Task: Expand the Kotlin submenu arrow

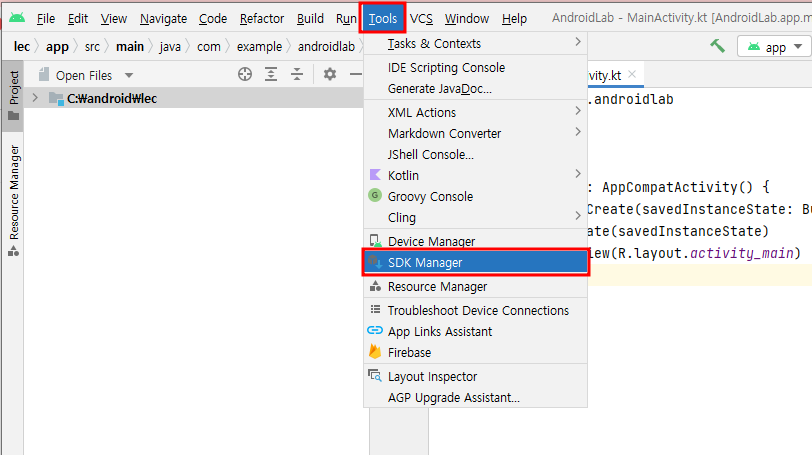Action: click(x=578, y=174)
